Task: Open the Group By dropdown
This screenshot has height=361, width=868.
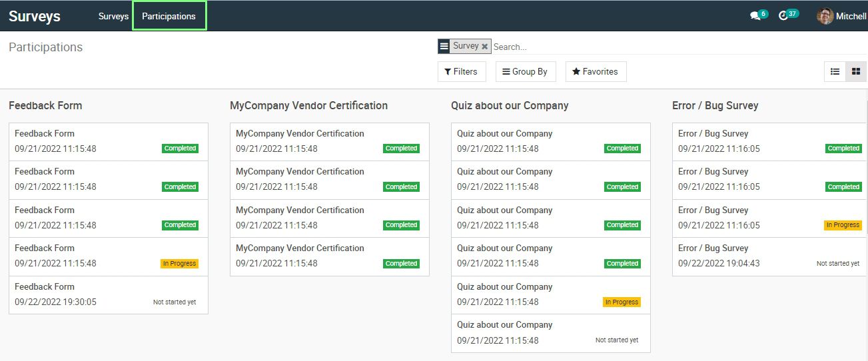Action: tap(525, 71)
